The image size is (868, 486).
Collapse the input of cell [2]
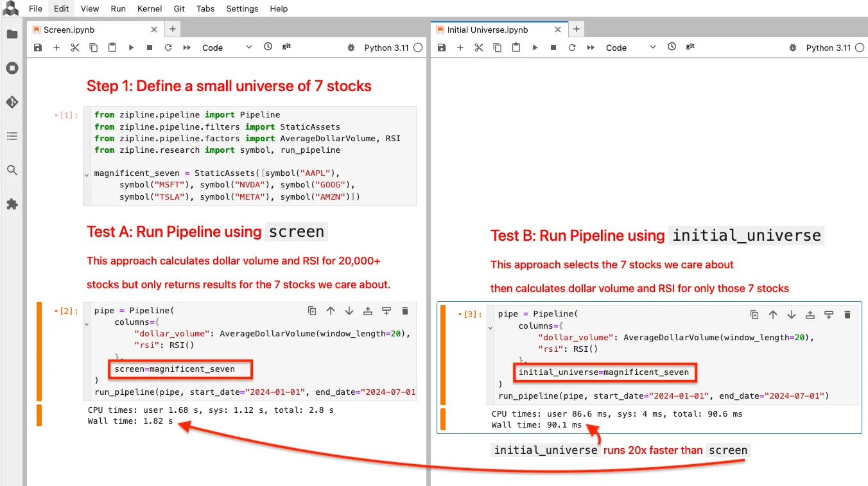pyautogui.click(x=87, y=324)
